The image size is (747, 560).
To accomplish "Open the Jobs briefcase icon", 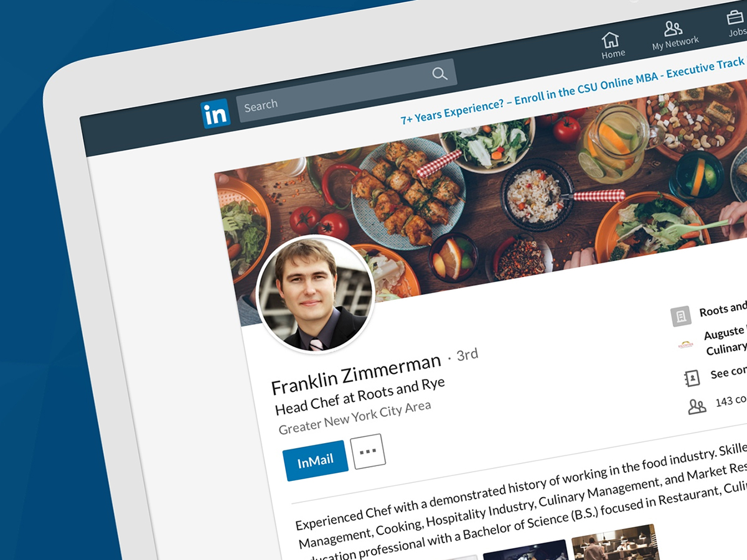I will coord(738,16).
